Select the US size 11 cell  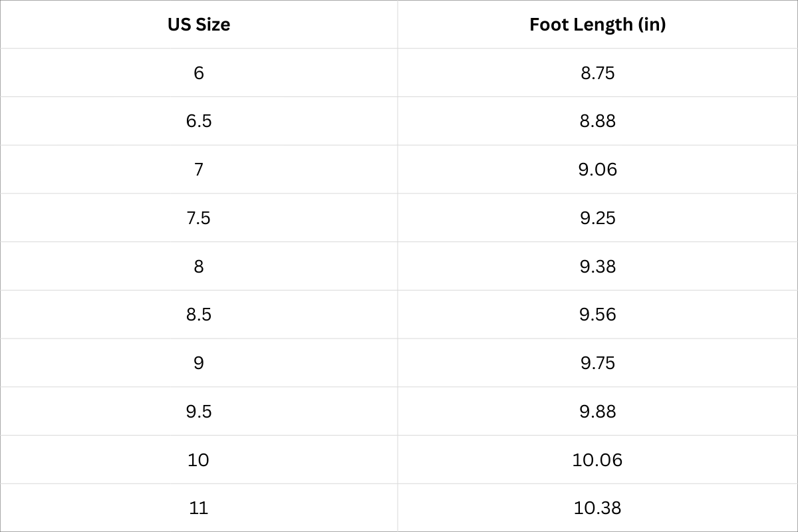coord(199,508)
